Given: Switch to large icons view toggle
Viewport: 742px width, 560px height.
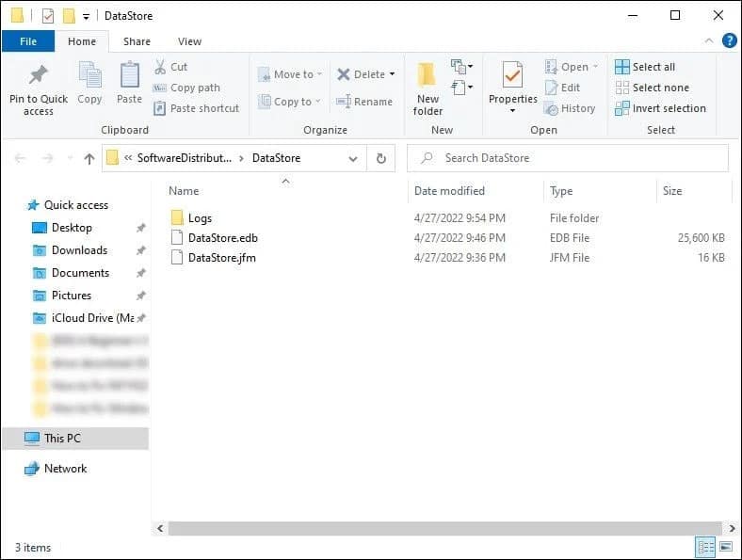Looking at the screenshot, I should click(x=725, y=547).
